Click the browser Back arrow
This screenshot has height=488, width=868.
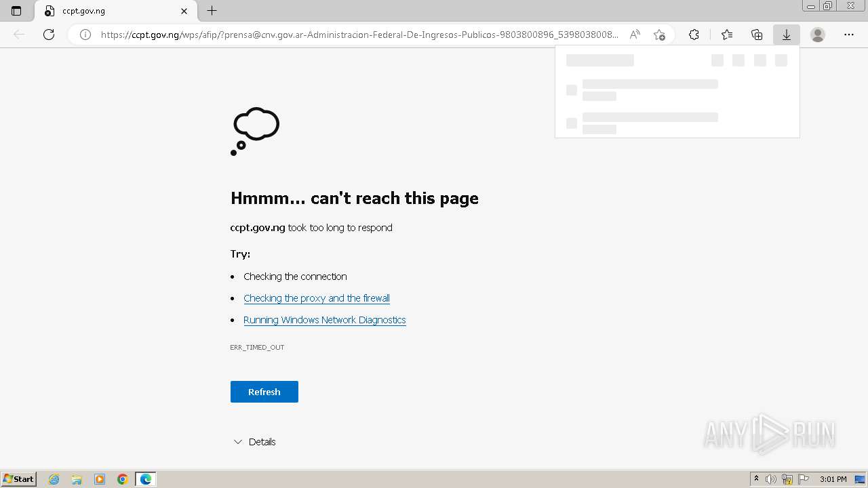point(19,35)
